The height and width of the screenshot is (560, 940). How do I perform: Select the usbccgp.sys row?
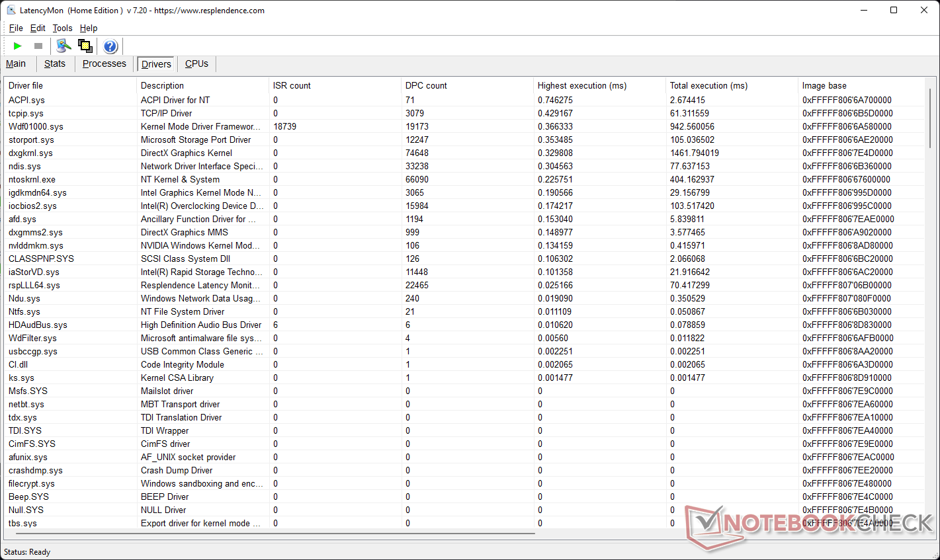point(465,351)
